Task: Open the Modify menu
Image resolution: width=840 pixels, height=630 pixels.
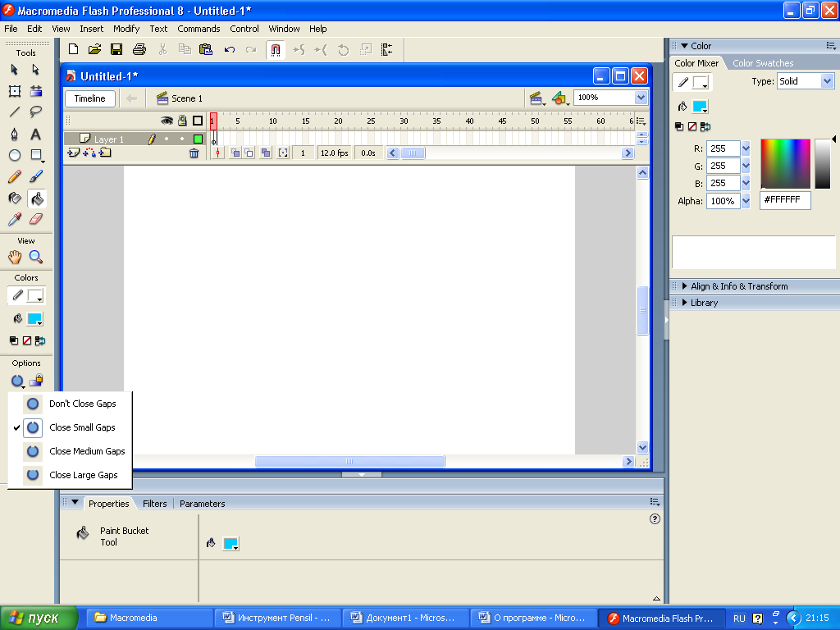Action: click(x=126, y=29)
